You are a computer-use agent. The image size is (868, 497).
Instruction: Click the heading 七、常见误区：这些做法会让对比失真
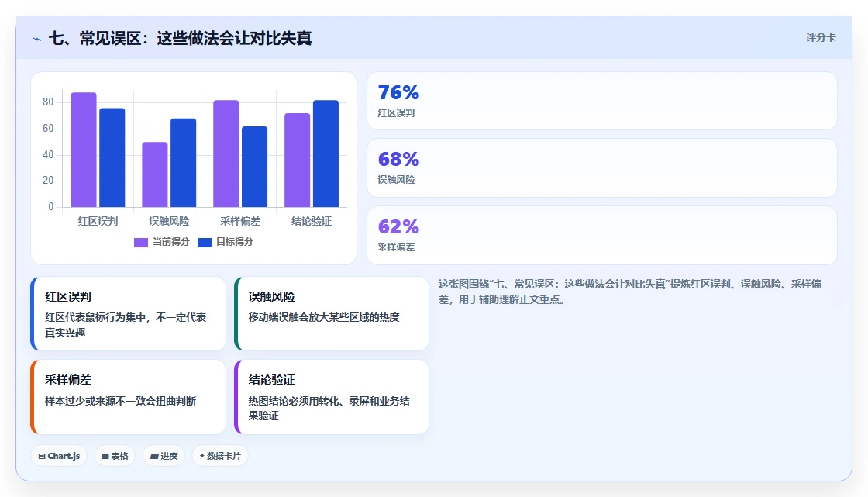pyautogui.click(x=180, y=38)
